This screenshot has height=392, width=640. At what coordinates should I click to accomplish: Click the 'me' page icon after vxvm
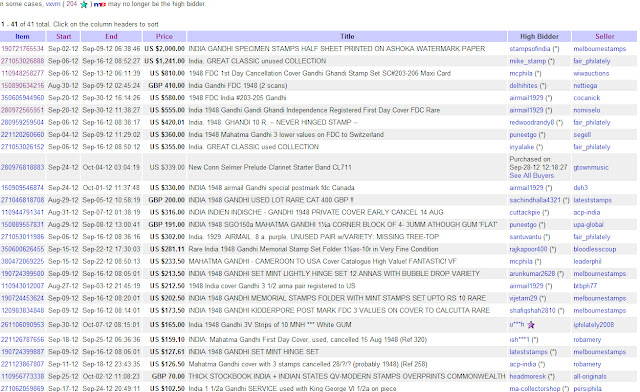coord(100,4)
